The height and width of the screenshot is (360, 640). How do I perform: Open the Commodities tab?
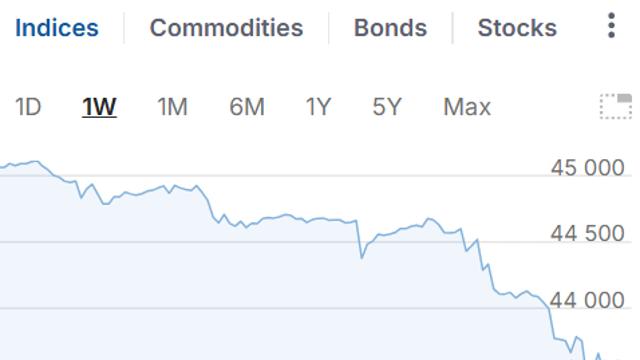[x=227, y=28]
